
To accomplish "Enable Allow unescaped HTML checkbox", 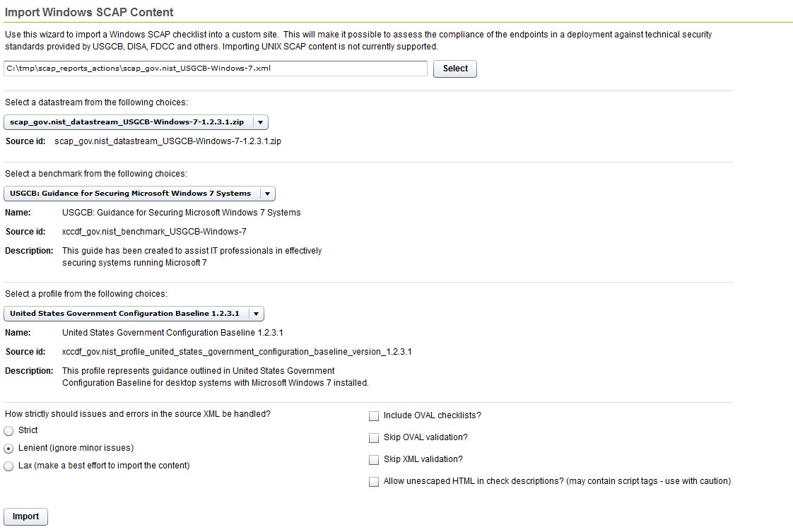I will click(x=374, y=482).
